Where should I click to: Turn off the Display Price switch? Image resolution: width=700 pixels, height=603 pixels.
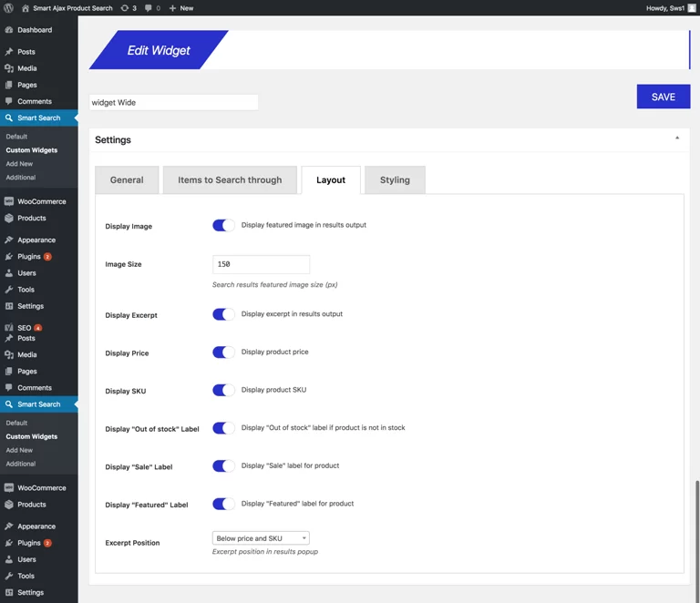pos(223,353)
